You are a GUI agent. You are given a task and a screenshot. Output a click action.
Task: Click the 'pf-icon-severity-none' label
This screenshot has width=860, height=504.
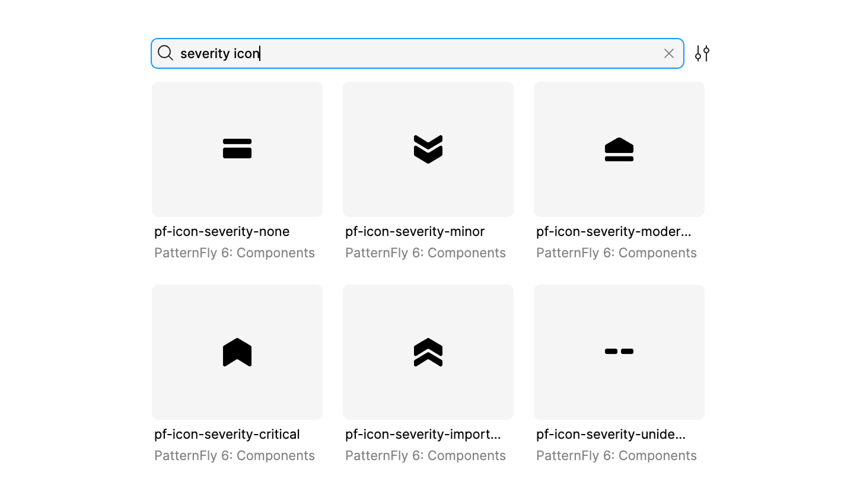click(x=222, y=232)
